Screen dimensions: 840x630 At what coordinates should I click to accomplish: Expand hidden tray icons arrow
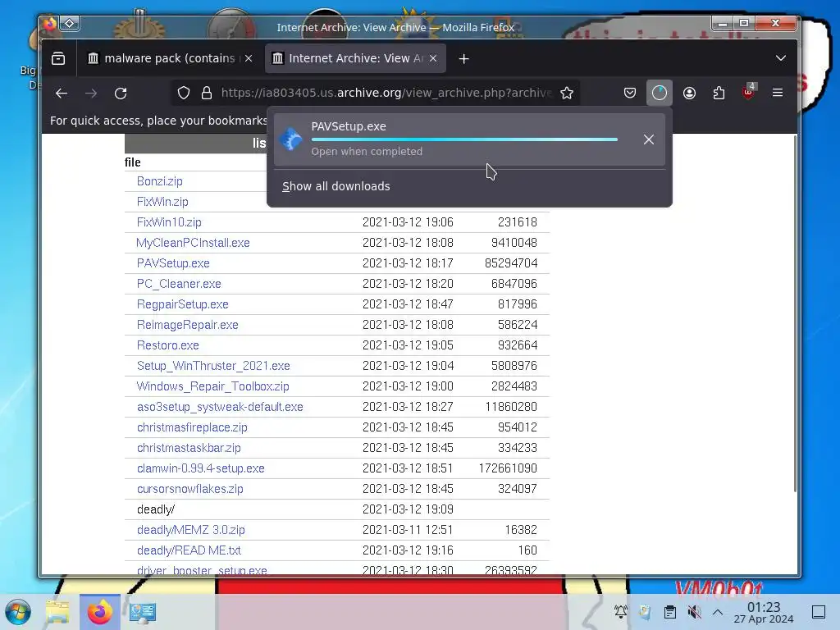click(x=718, y=612)
